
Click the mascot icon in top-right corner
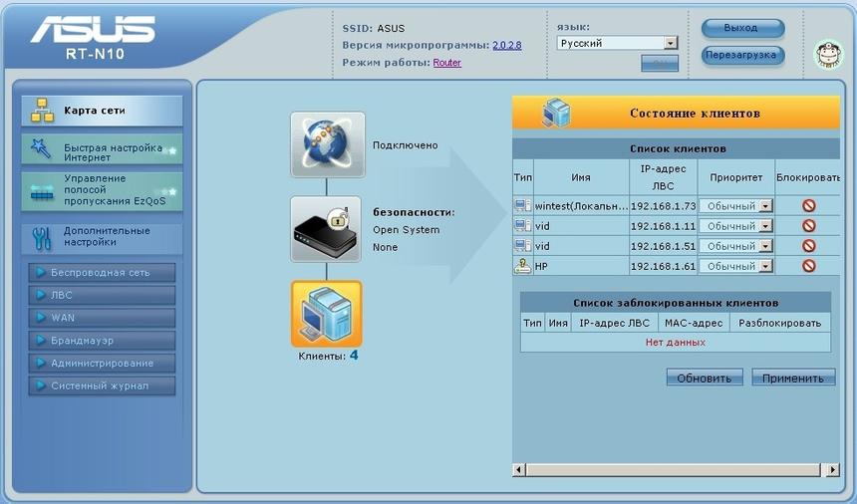[825, 53]
